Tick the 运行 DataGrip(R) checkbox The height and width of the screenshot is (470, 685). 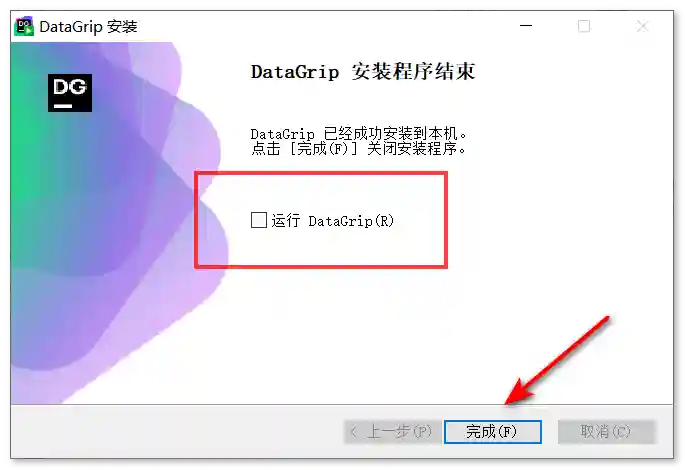259,220
